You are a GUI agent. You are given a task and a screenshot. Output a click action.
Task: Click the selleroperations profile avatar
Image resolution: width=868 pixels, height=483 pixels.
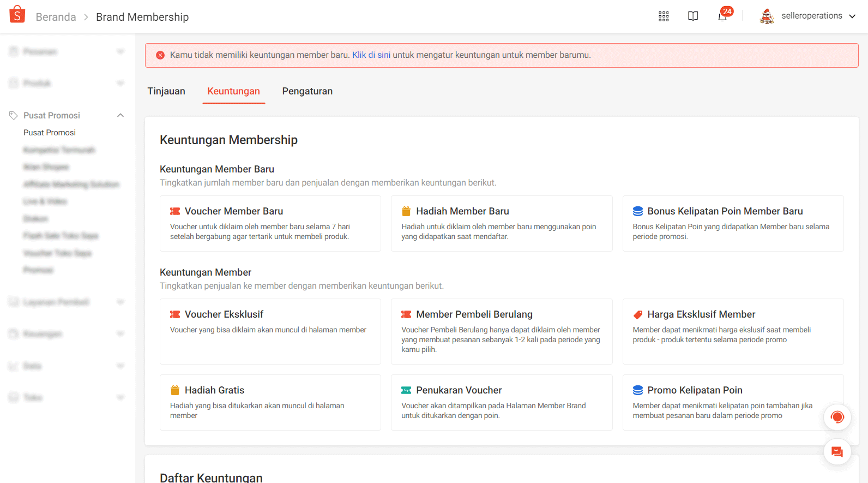[767, 16]
